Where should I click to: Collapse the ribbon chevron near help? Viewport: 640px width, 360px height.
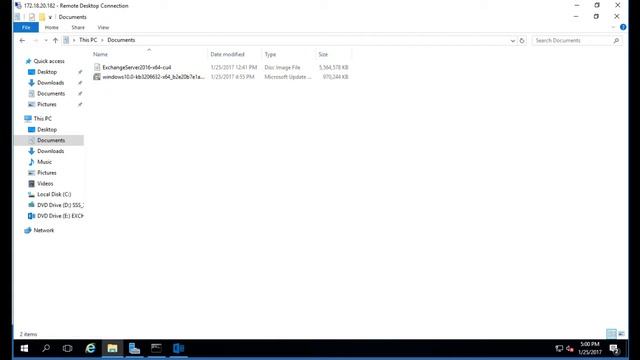pyautogui.click(x=613, y=27)
